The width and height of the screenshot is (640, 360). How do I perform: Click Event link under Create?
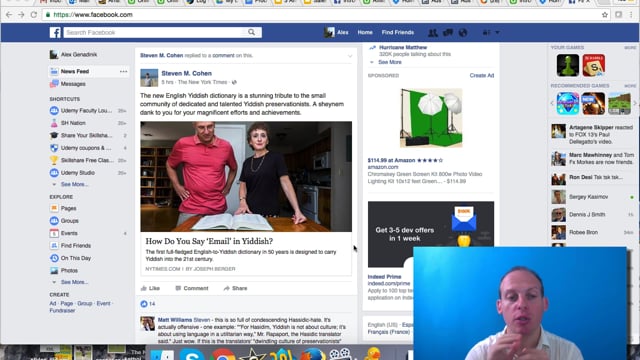click(103, 304)
